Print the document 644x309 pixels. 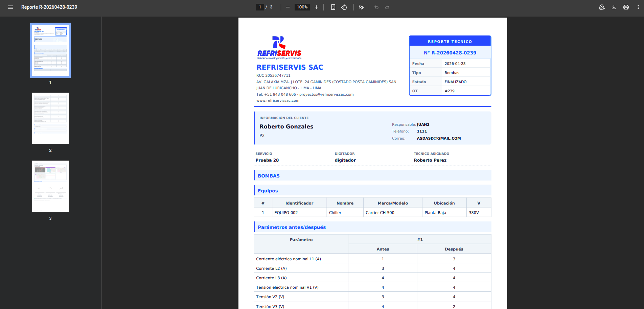click(x=626, y=7)
